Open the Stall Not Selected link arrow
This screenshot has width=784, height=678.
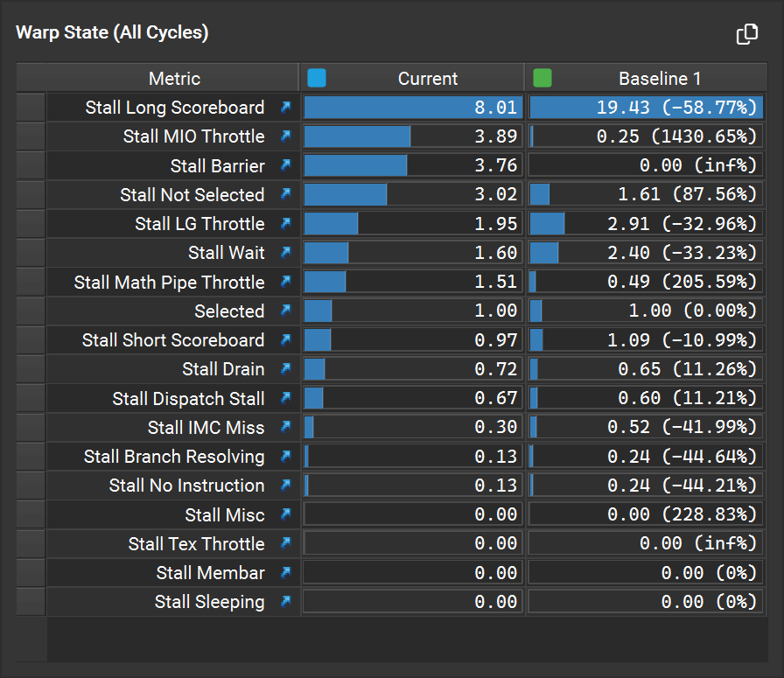tap(285, 194)
